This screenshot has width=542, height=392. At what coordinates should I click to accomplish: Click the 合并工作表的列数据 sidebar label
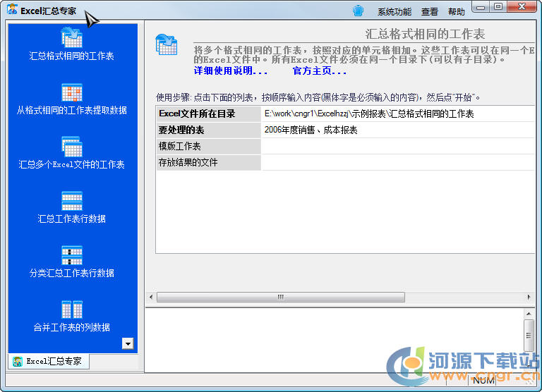[71, 327]
